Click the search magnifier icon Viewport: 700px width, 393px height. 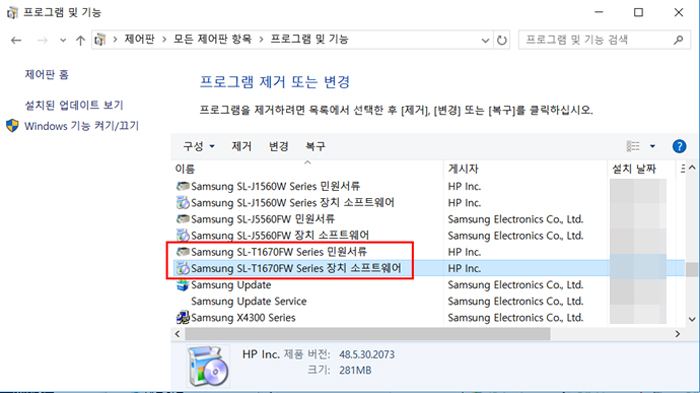click(678, 40)
